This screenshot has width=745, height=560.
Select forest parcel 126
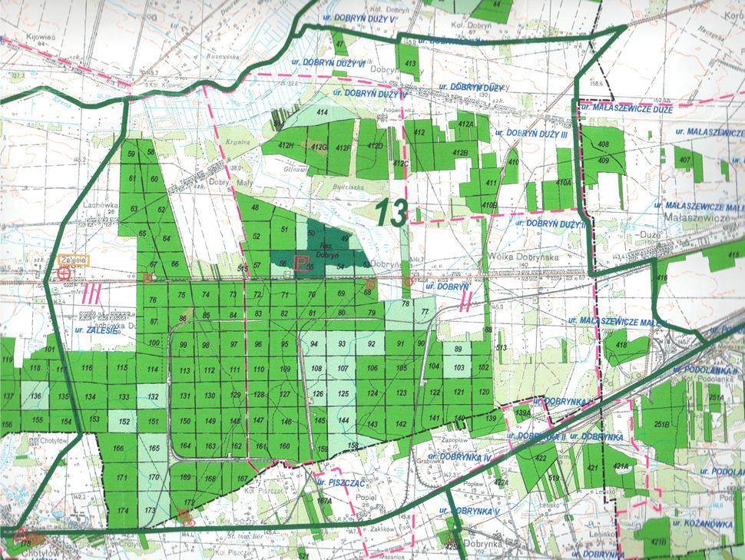click(x=318, y=394)
